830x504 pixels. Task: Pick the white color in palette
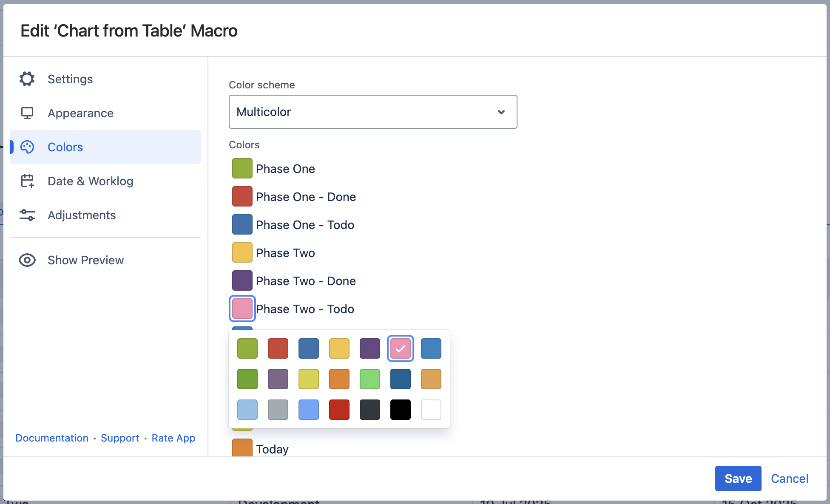coord(431,410)
